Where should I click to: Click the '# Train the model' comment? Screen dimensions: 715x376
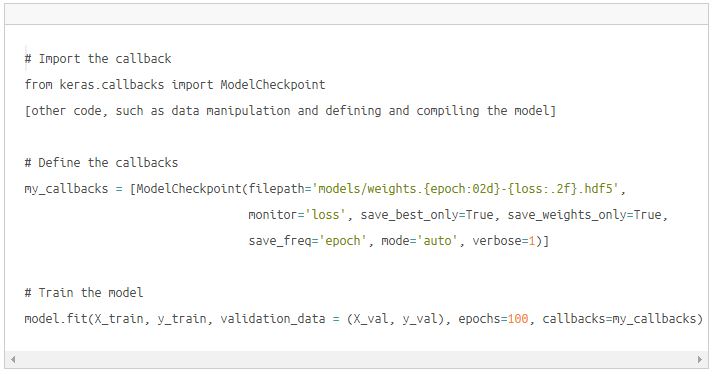[84, 293]
